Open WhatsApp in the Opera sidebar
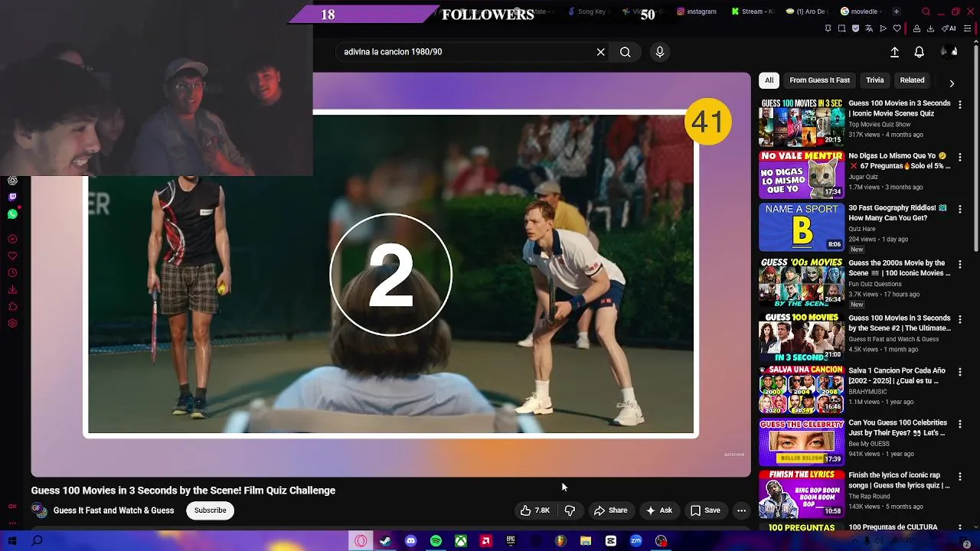 pos(12,214)
